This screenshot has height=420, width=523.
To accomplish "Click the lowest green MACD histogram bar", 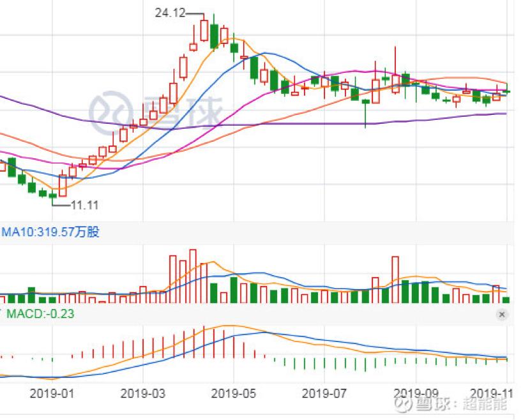I will click(365, 365).
